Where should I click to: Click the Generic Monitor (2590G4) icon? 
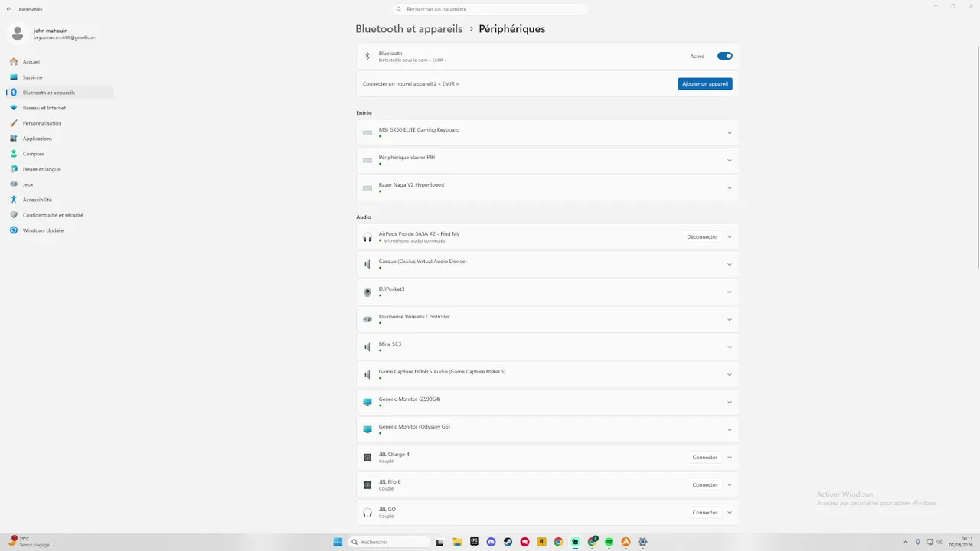pos(367,403)
